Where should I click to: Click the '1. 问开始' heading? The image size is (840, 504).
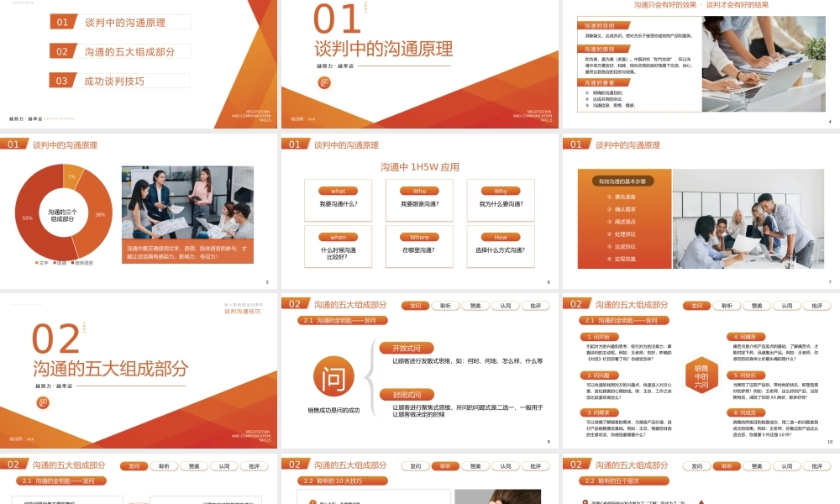(x=599, y=337)
